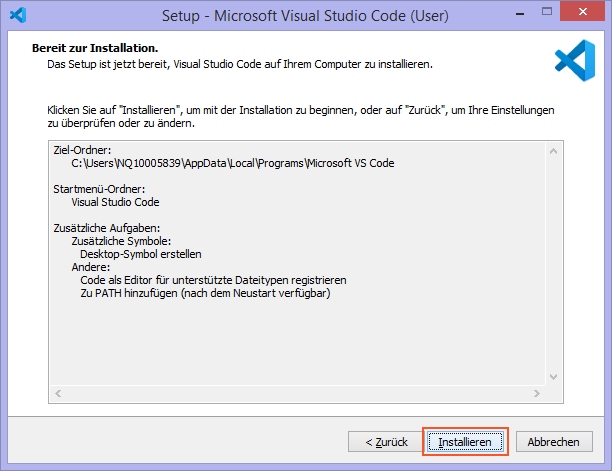Click the window title 'Setup - Microsoft Visual Studio Code (User)'
This screenshot has height=471, width=612.
click(305, 16)
